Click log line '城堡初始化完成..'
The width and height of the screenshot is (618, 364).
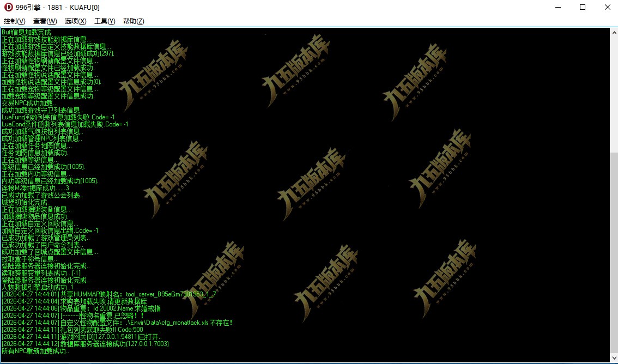(26, 203)
